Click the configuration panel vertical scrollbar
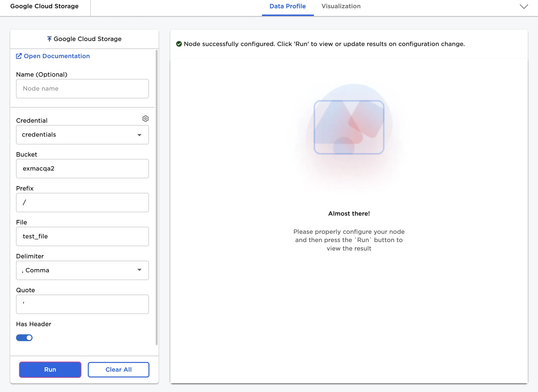538x392 pixels. [x=156, y=197]
